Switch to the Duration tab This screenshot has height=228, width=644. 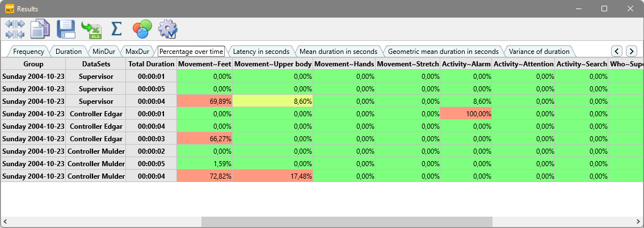[x=69, y=52]
